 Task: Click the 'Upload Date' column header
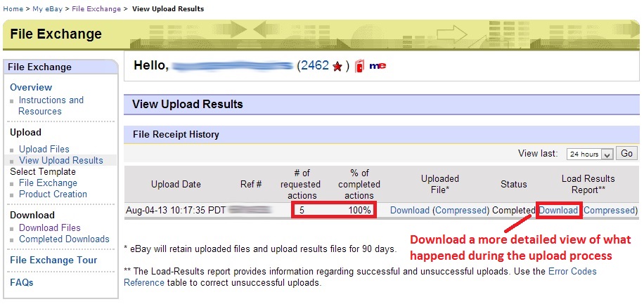click(x=176, y=185)
